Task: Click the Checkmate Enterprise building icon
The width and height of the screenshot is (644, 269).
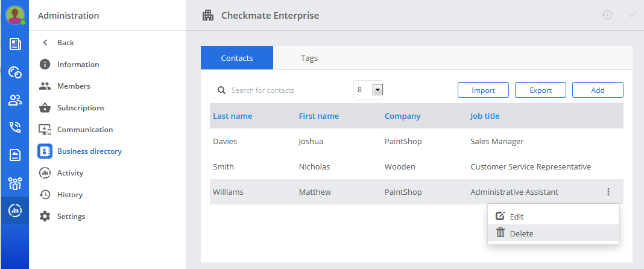Action: [208, 16]
